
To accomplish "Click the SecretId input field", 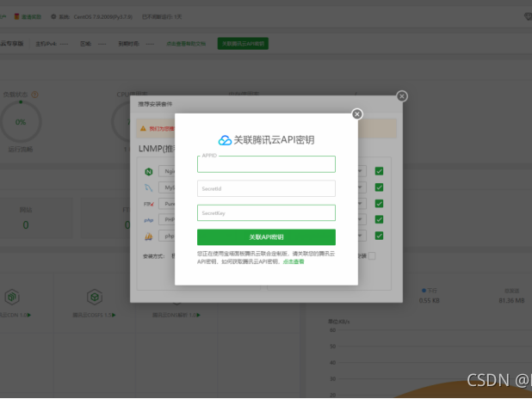I will pos(266,188).
